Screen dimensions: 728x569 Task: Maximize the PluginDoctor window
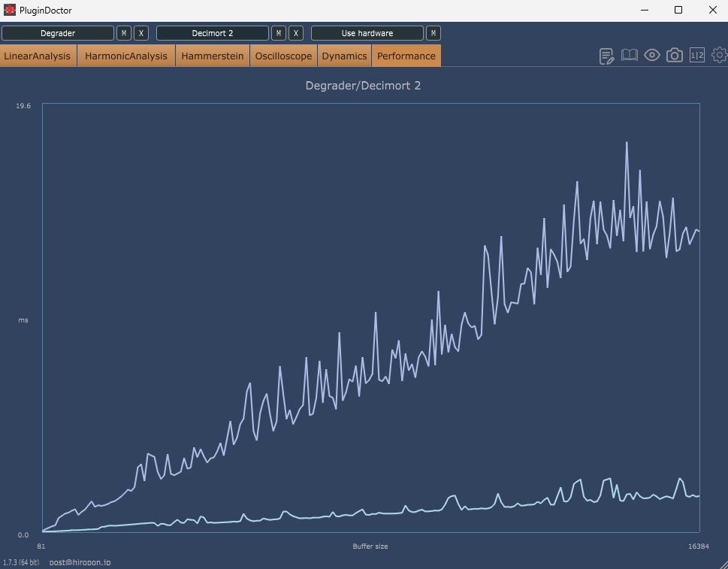click(678, 10)
